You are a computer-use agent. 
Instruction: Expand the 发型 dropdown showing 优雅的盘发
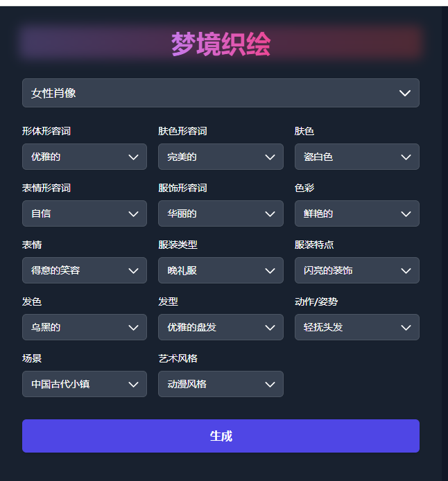221,327
